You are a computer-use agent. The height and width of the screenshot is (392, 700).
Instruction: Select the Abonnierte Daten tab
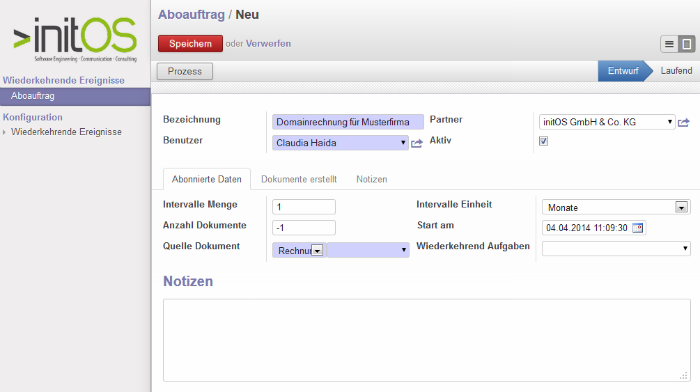pyautogui.click(x=207, y=179)
